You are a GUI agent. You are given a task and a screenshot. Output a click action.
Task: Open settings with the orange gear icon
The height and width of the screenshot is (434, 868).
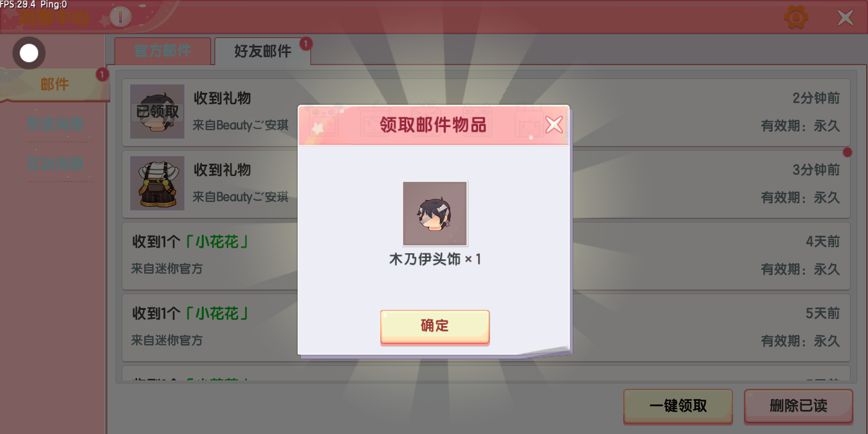tap(796, 17)
